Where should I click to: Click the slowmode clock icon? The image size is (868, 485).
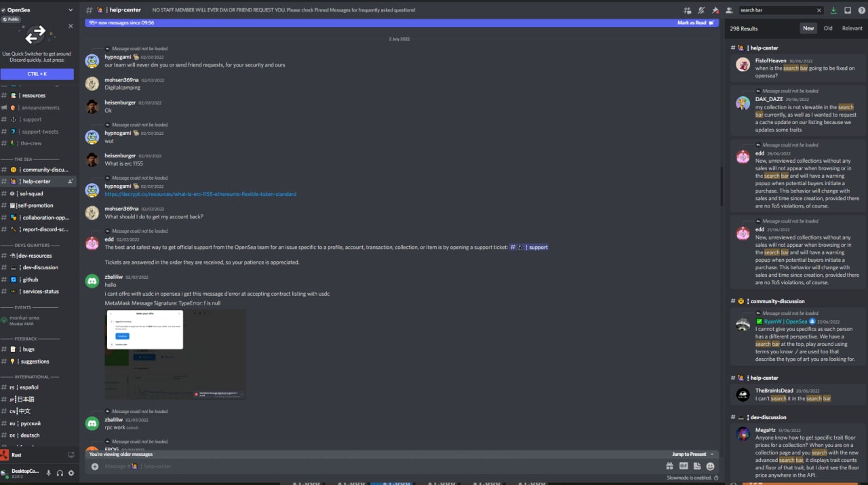tap(715, 478)
